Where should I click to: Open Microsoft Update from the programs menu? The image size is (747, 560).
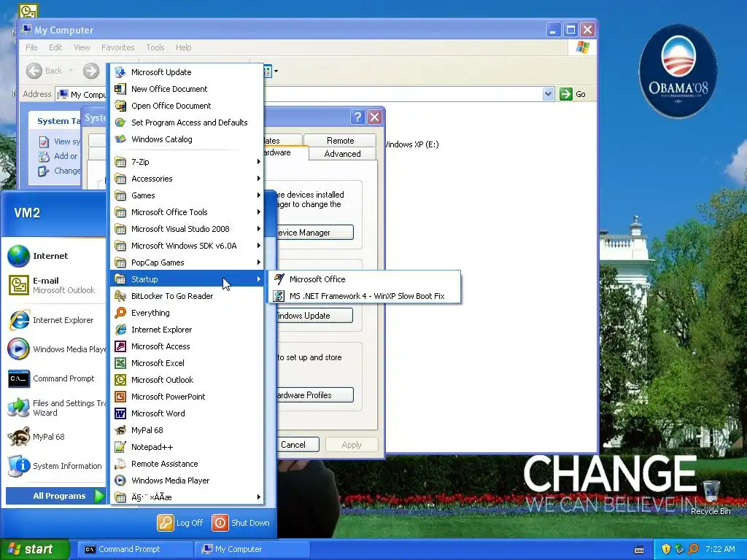(187, 72)
